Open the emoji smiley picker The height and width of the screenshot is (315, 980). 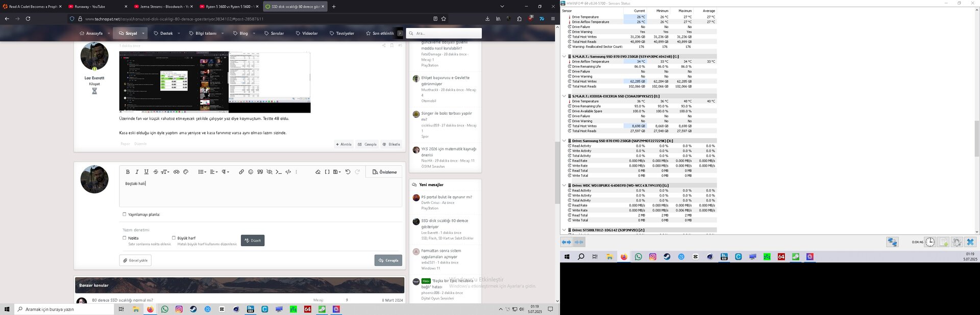[x=251, y=172]
